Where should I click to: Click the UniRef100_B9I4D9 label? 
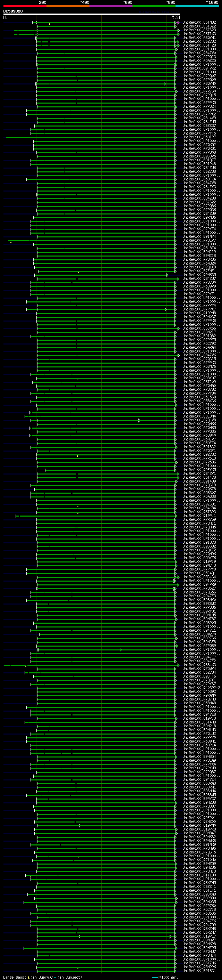(x=199, y=481)
